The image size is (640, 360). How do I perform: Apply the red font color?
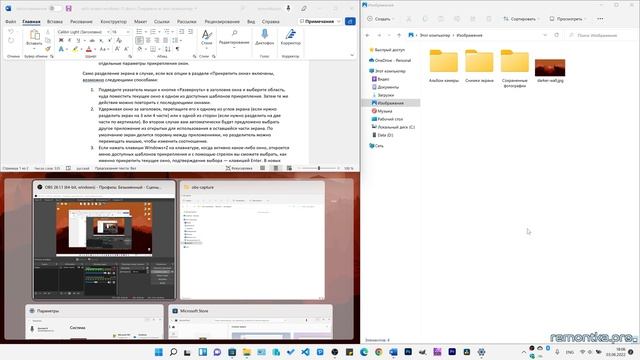click(x=89, y=49)
